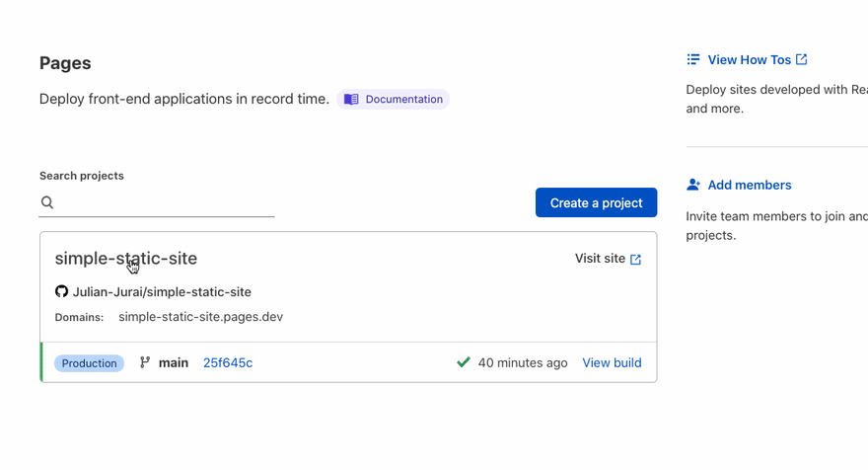Click the main branch name
868x470 pixels.
pos(174,362)
